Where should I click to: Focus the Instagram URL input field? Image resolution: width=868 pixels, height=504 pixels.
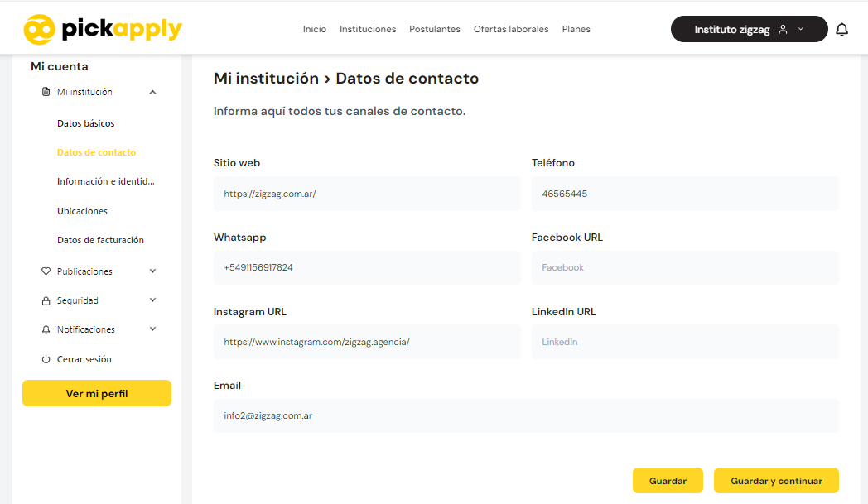pos(367,342)
